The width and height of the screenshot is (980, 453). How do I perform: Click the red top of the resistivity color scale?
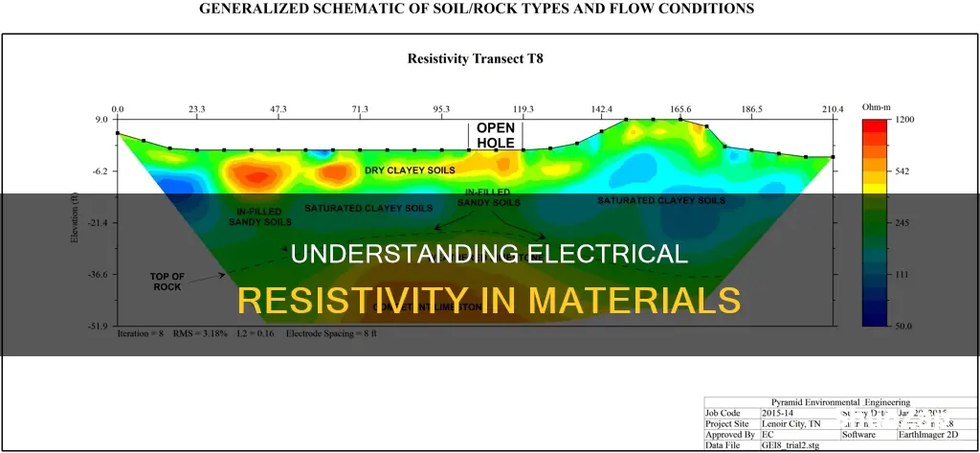(x=875, y=124)
